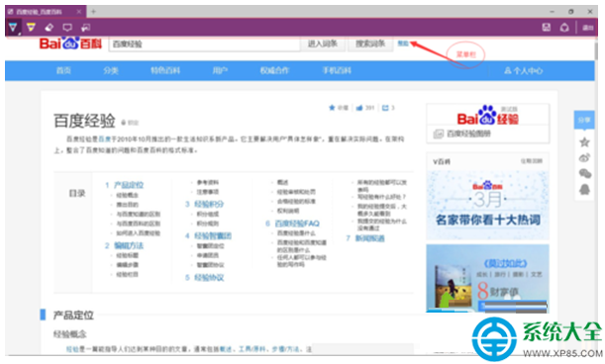This screenshot has height=364, width=605.
Task: Click the star favorite icon in share sidebar
Action: pos(584,142)
